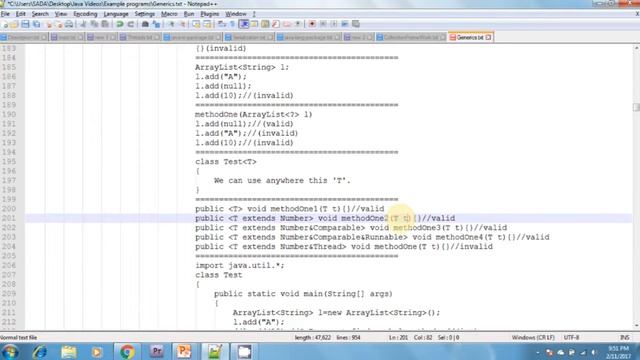
Task: Click Windows (CR LF) in status bar
Action: click(533, 338)
